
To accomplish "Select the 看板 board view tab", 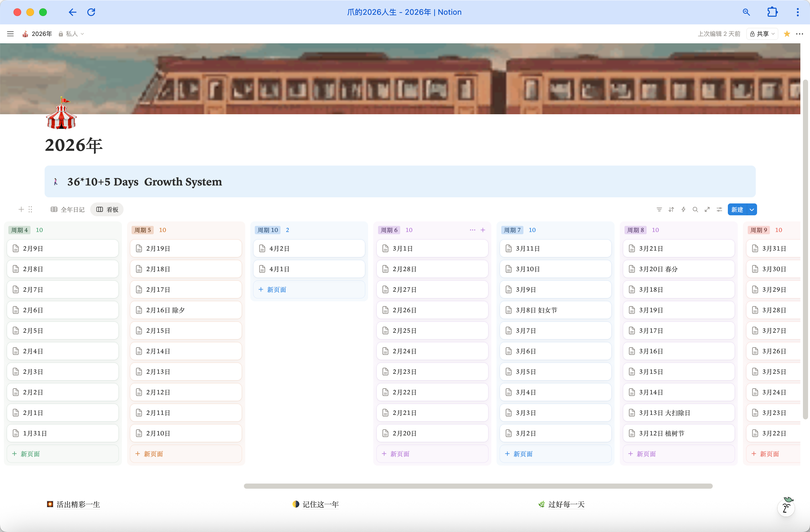I will 107,209.
